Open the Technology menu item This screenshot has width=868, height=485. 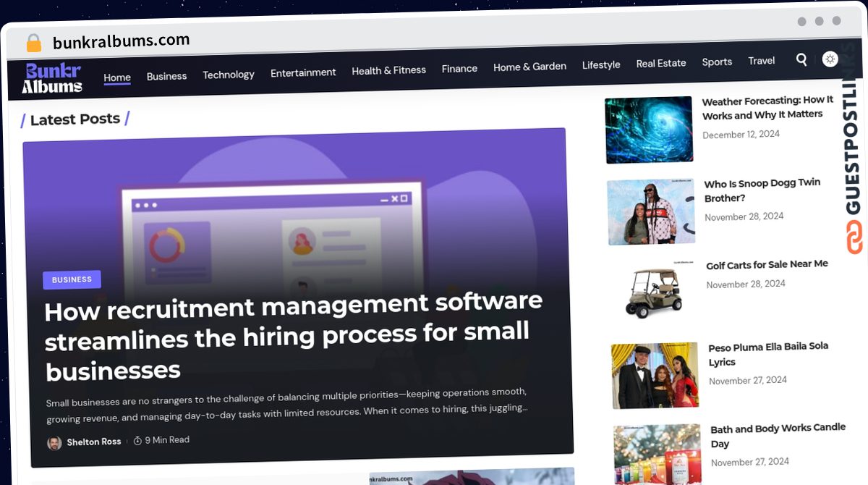[x=229, y=75]
